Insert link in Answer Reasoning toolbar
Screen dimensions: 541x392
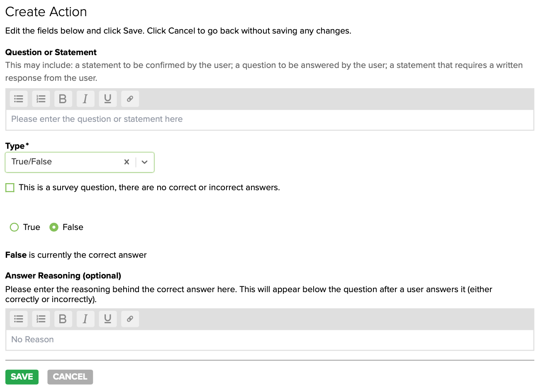coord(130,319)
